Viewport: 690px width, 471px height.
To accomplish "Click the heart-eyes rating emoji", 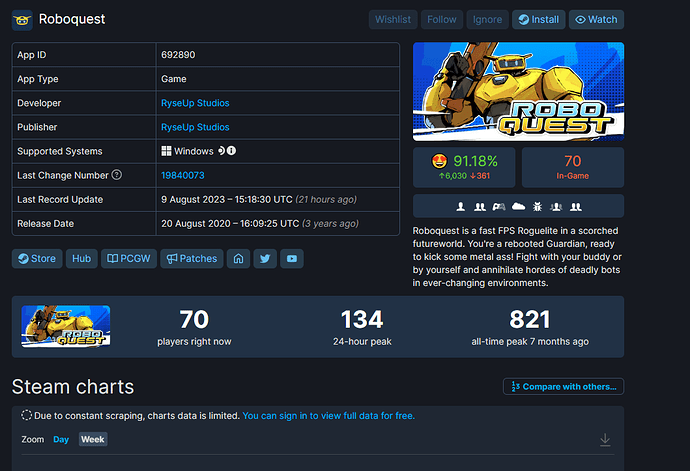I will pos(439,161).
